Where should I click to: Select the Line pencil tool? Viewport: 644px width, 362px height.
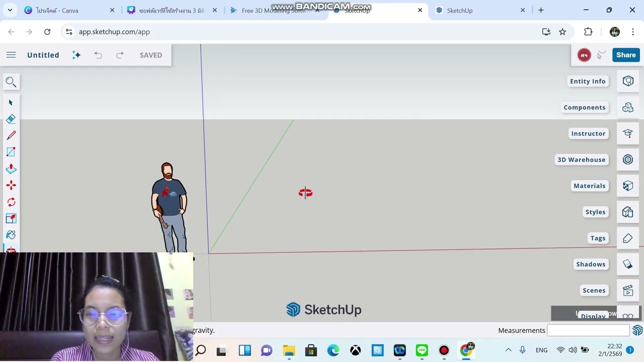tap(11, 135)
